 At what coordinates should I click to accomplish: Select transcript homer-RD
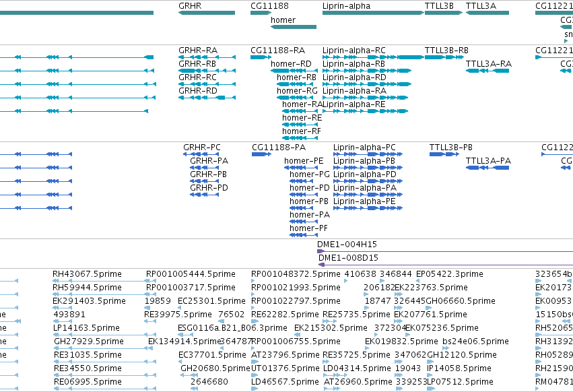pos(294,71)
